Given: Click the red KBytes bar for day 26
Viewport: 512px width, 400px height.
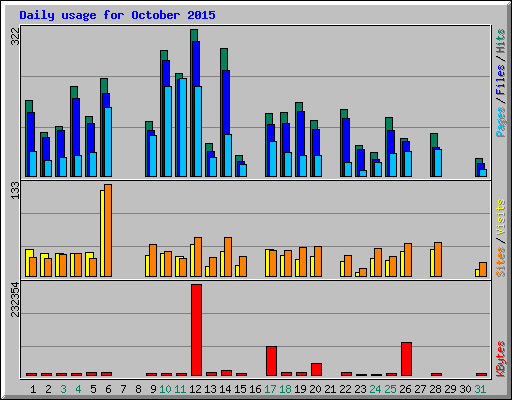Looking at the screenshot, I should [406, 359].
